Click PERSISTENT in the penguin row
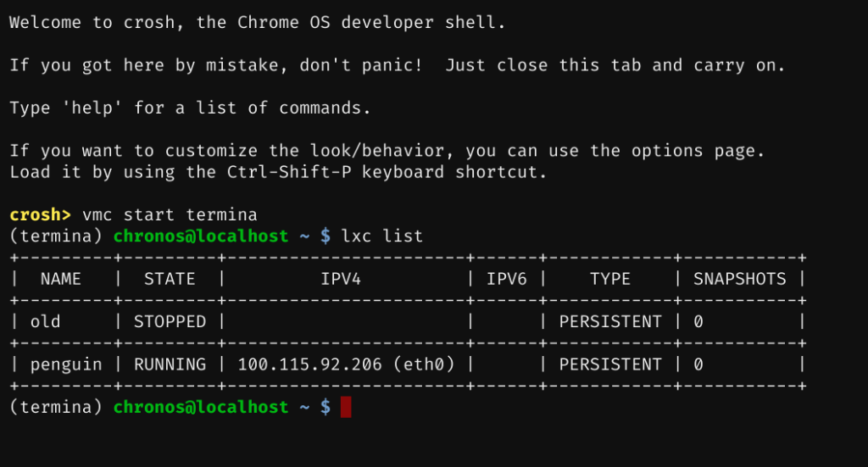The height and width of the screenshot is (467, 868). pos(610,364)
